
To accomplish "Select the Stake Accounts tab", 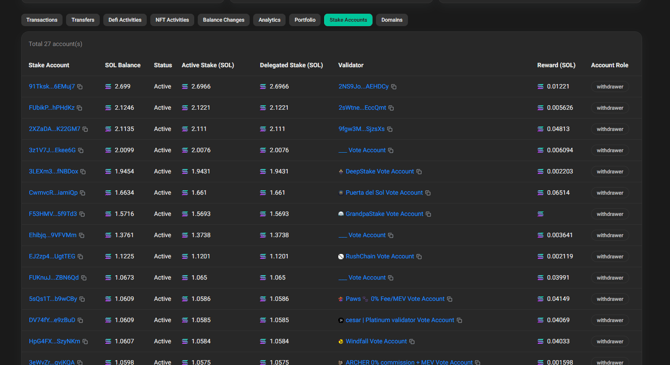I will point(348,20).
